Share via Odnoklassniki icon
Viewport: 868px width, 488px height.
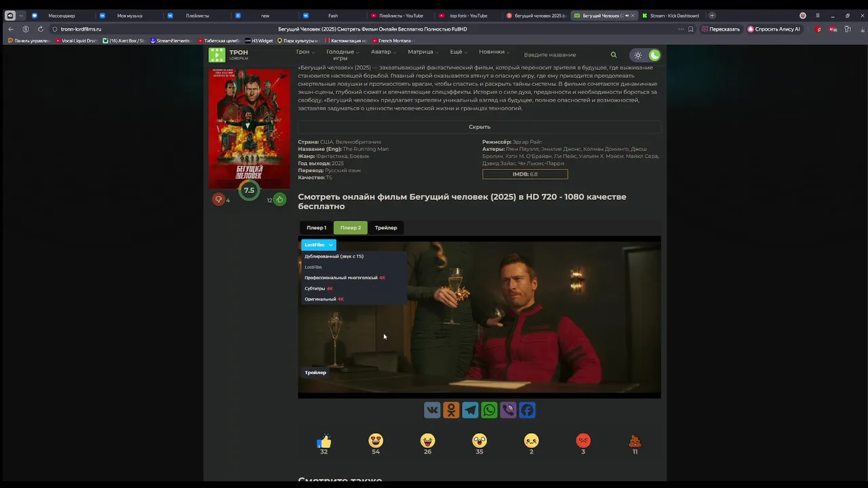451,410
